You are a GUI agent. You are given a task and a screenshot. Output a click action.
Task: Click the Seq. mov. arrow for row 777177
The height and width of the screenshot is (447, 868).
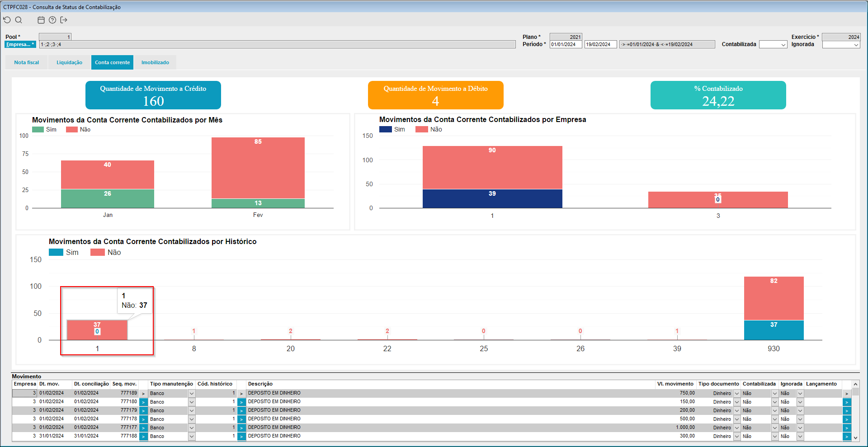tap(143, 428)
